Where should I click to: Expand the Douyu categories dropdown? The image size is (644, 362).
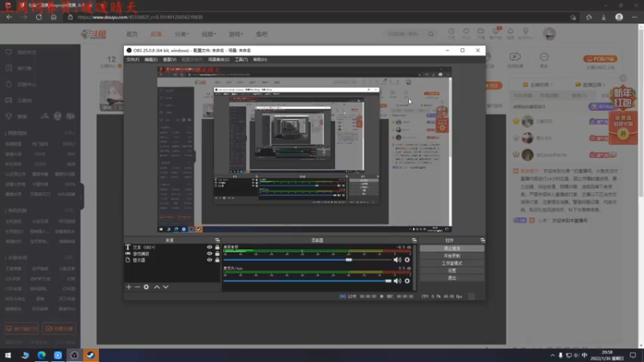click(x=182, y=34)
